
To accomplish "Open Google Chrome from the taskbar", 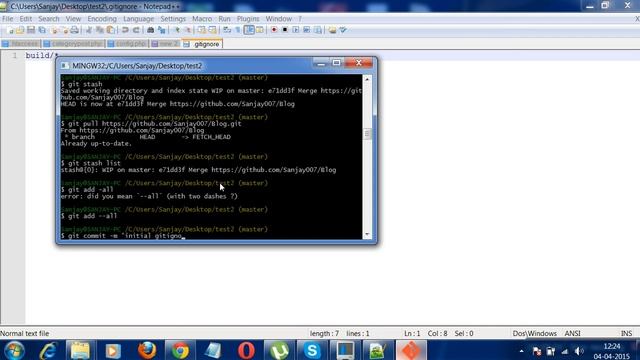I will 180,350.
